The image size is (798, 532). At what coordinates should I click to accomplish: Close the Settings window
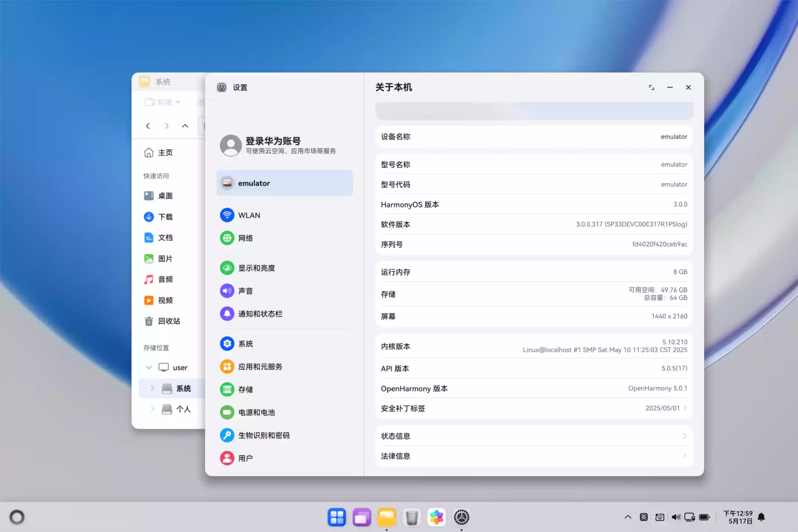(688, 87)
